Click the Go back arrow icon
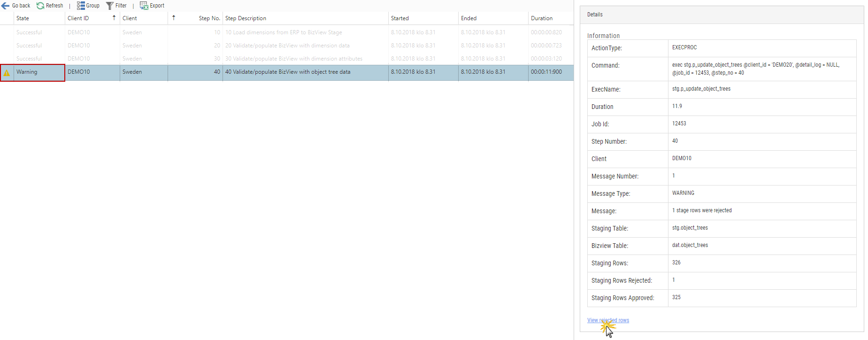The image size is (868, 340). (x=6, y=6)
